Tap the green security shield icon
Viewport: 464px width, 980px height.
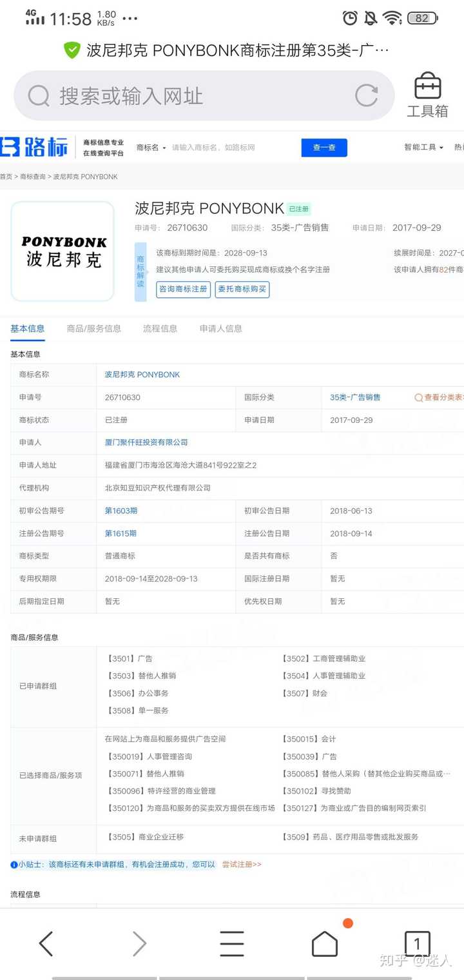(72, 50)
